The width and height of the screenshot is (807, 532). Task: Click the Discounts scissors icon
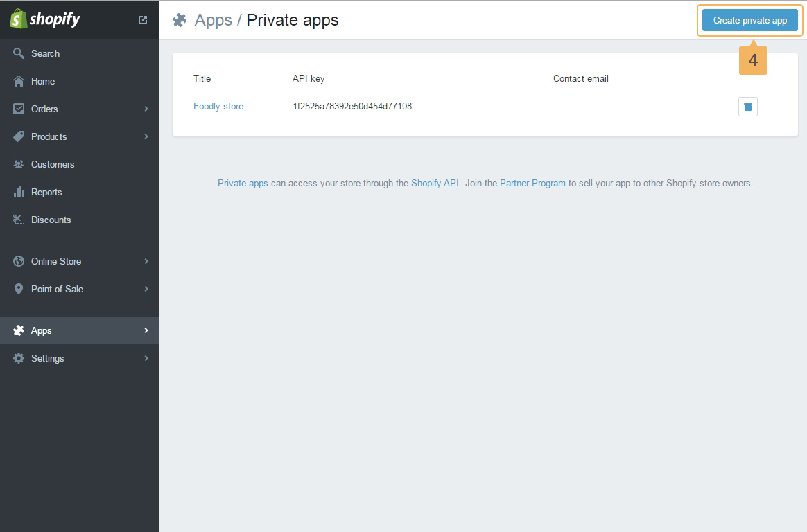pyautogui.click(x=19, y=220)
